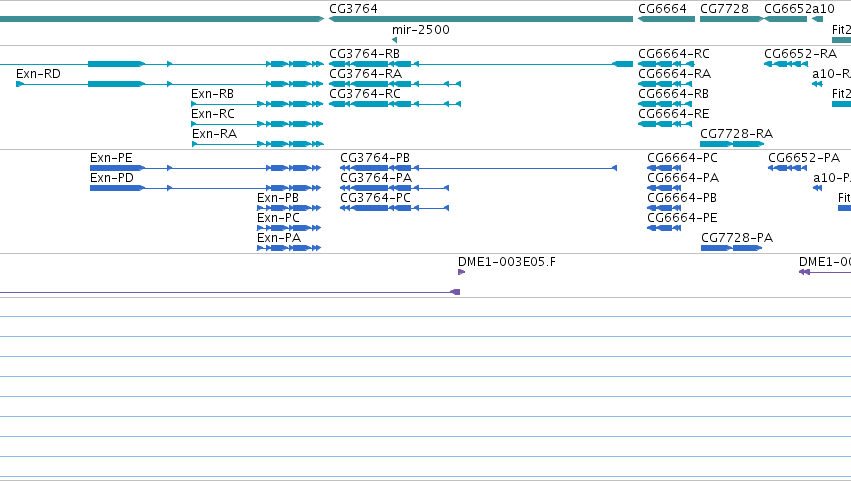851x481 pixels.
Task: Click the CG6652-PA protein glyph
Action: 788,168
